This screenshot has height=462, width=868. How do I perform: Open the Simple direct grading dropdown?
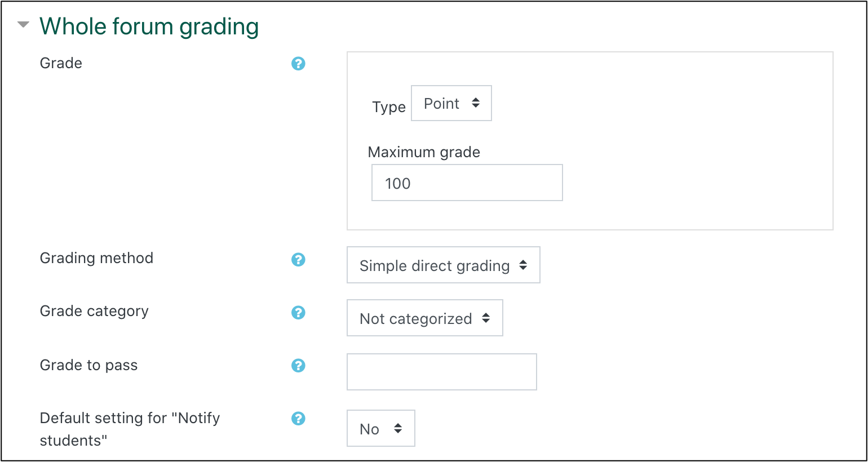click(x=443, y=265)
